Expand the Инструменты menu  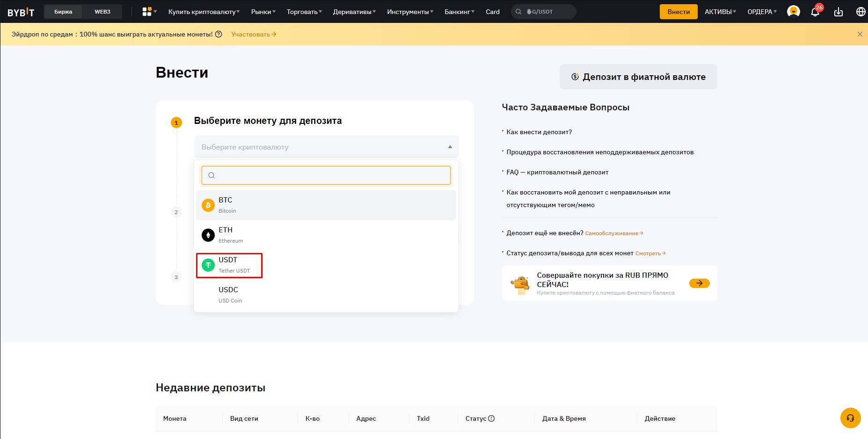(410, 12)
